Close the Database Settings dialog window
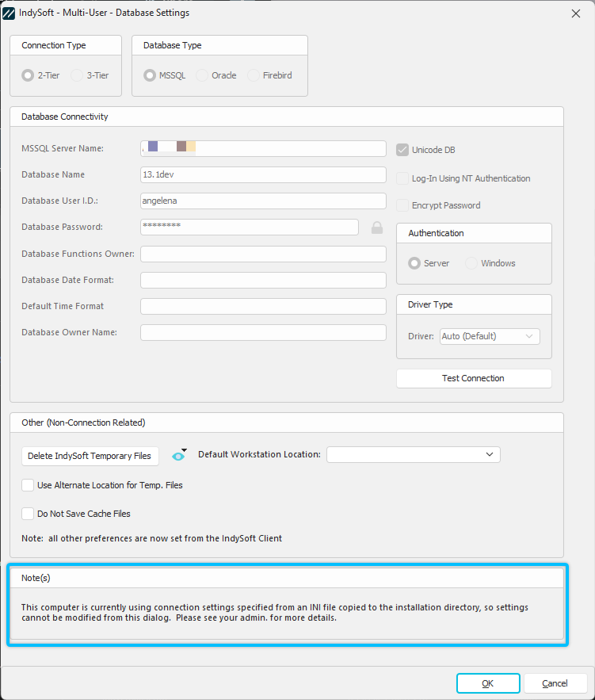Viewport: 595px width, 700px height. [x=575, y=13]
